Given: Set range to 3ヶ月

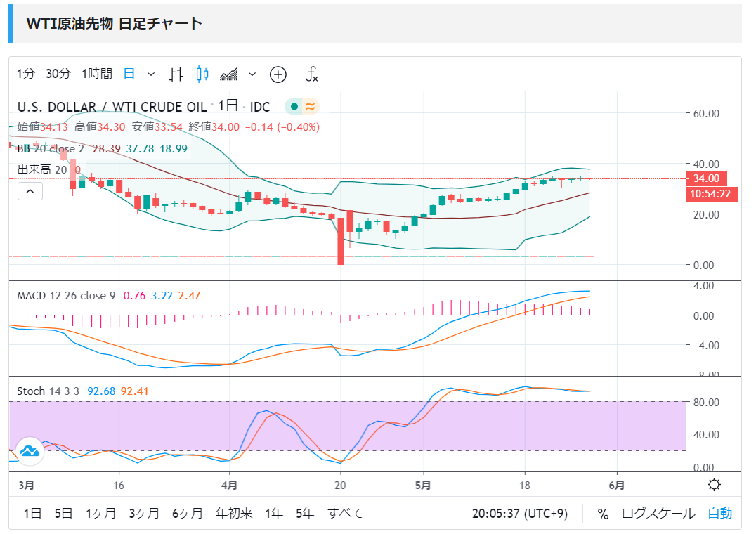Looking at the screenshot, I should pos(143,514).
